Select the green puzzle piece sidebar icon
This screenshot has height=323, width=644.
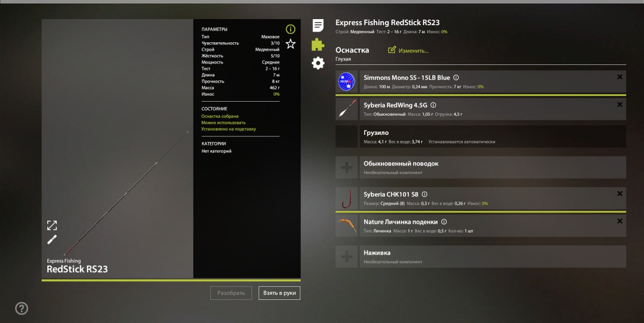(317, 44)
